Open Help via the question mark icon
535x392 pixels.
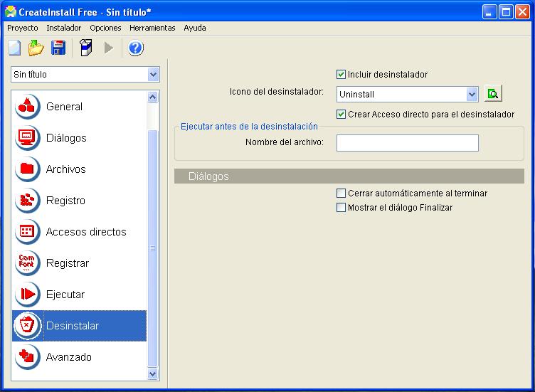pyautogui.click(x=135, y=48)
